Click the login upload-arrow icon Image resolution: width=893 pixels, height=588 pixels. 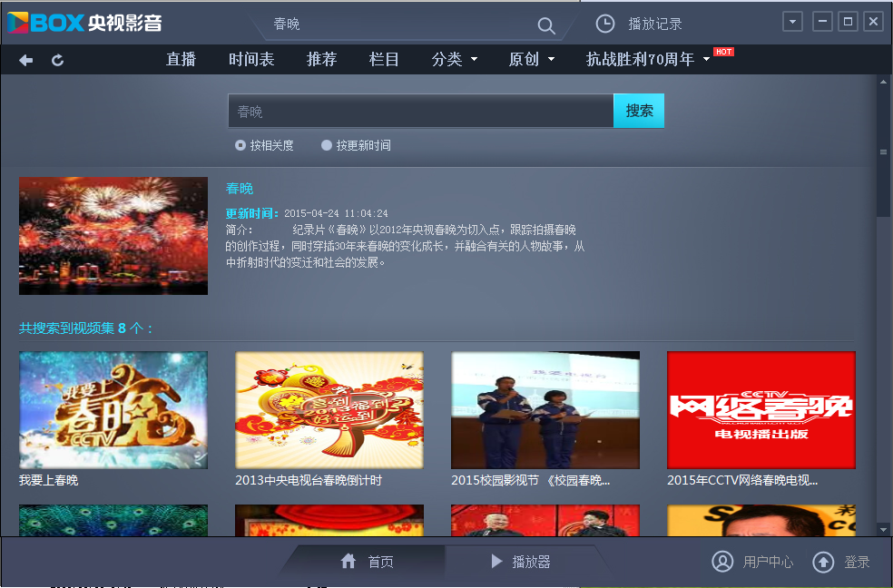pyautogui.click(x=823, y=562)
